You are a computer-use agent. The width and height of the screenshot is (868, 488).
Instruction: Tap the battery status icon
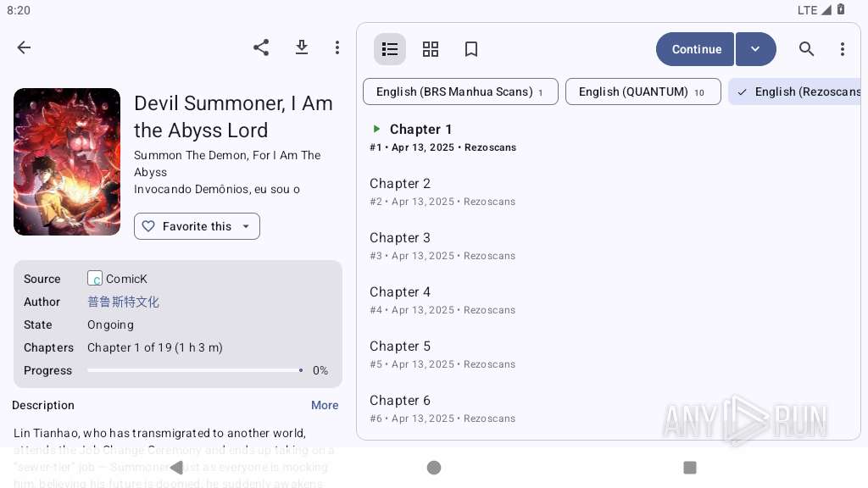[841, 9]
